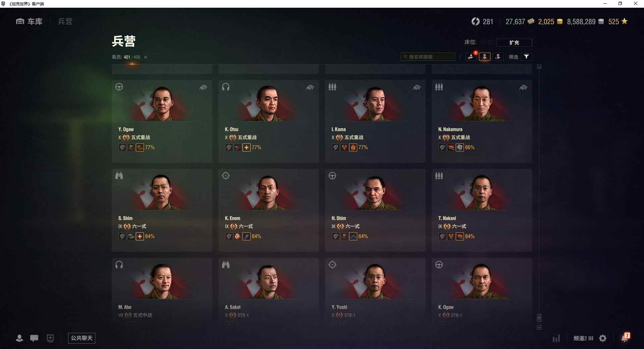Open the 筛选 filter funnel
The width and height of the screenshot is (644, 349).
[x=527, y=57]
